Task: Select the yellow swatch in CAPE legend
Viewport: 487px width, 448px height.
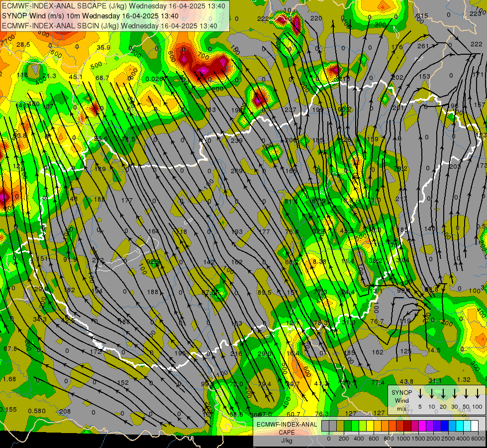Action: click(370, 426)
